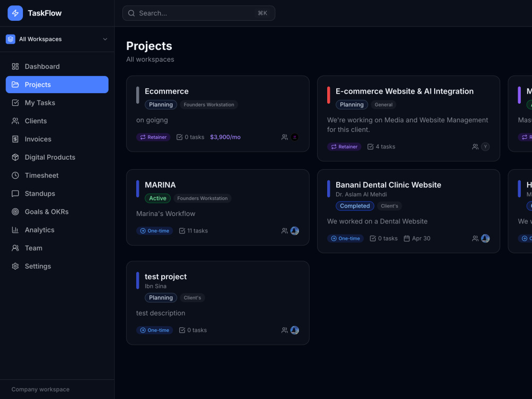Click the 4 tasks label
The width and height of the screenshot is (532, 399).
385,147
